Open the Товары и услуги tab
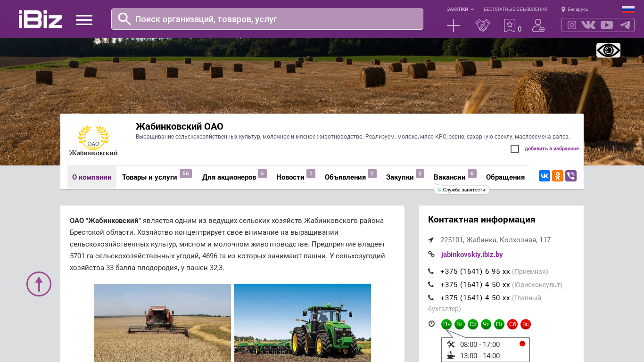644x362 pixels. click(x=157, y=177)
